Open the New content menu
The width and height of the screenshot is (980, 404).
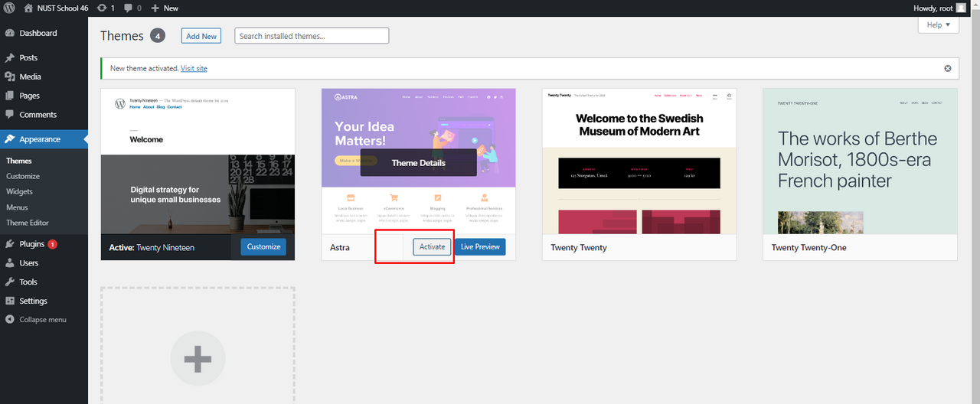(165, 8)
